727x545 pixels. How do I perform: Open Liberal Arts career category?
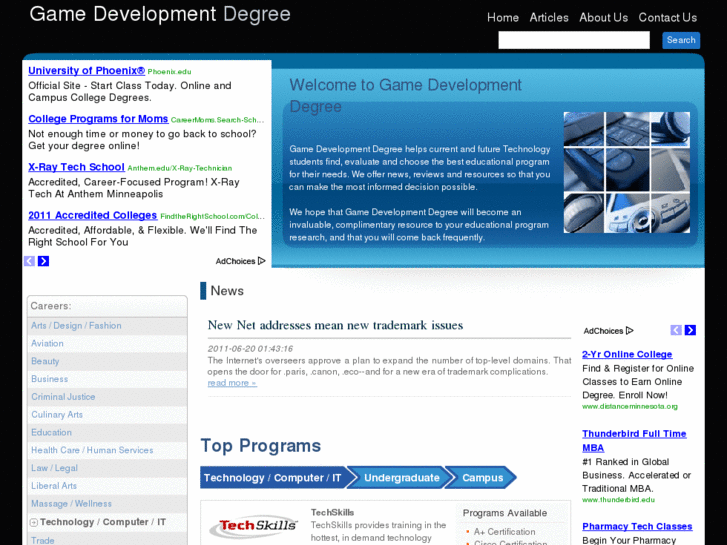54,486
